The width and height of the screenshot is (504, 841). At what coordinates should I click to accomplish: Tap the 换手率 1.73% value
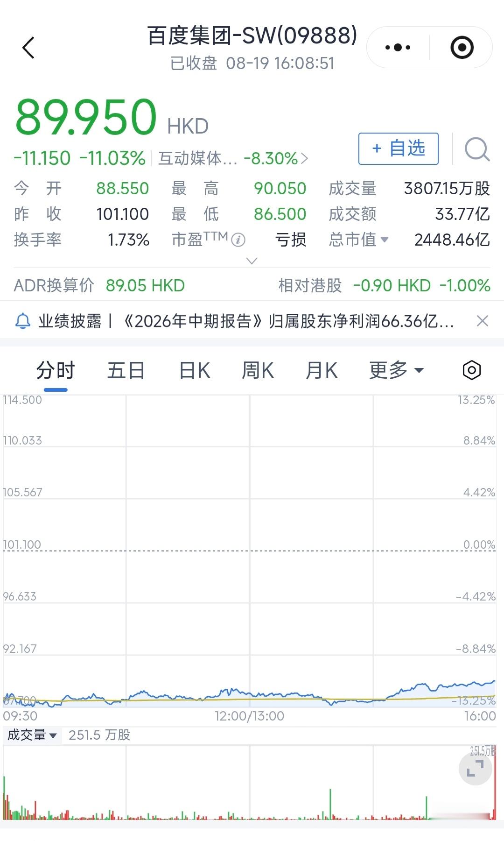pyautogui.click(x=128, y=240)
